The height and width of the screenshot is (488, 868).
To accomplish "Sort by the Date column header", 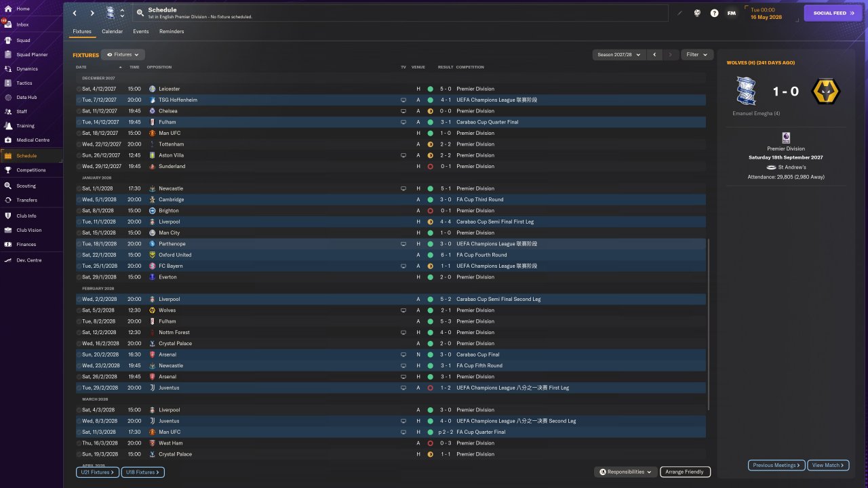I will click(81, 67).
